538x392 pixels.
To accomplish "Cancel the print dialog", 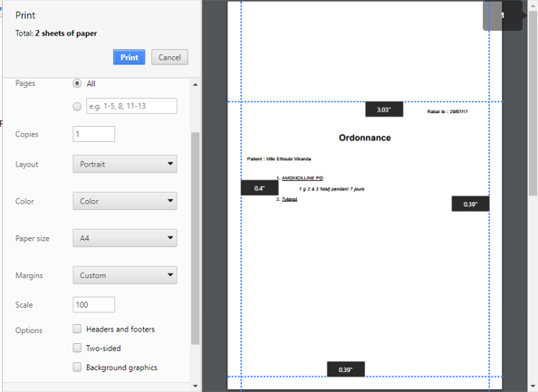I will point(169,57).
